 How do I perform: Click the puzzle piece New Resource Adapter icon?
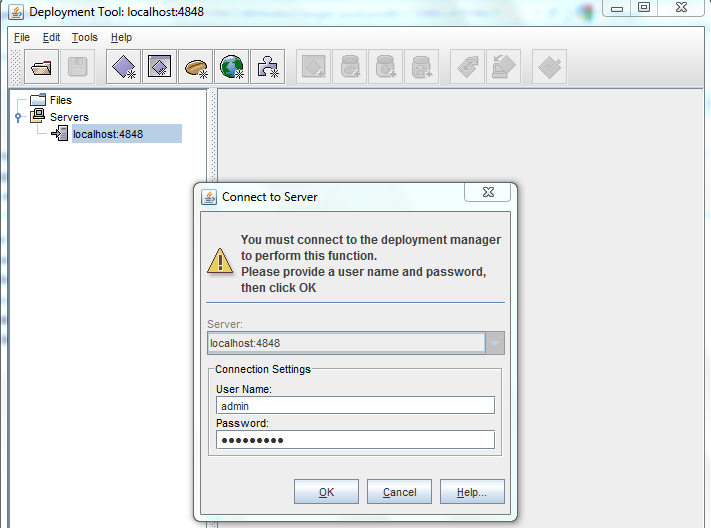pos(267,67)
